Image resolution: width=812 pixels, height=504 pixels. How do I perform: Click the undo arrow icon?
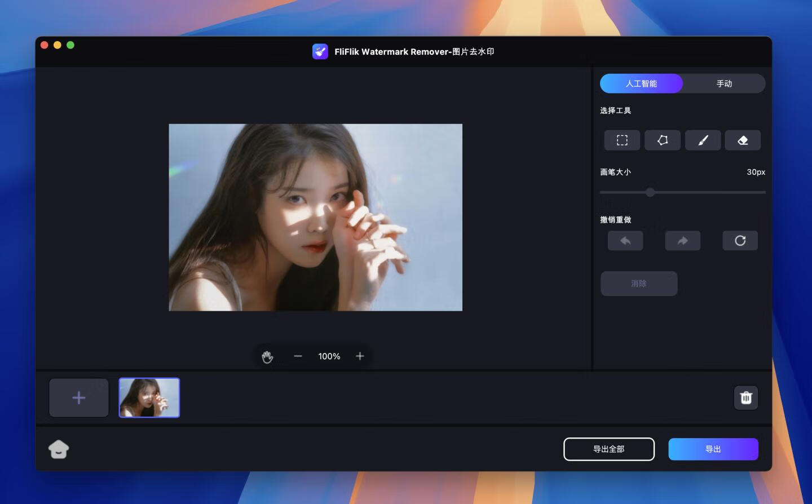pyautogui.click(x=625, y=240)
